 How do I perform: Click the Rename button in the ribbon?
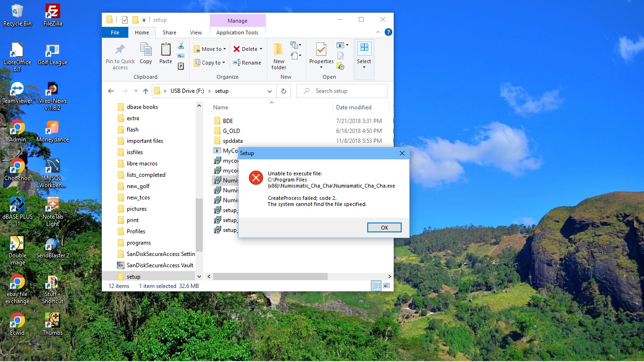point(247,63)
